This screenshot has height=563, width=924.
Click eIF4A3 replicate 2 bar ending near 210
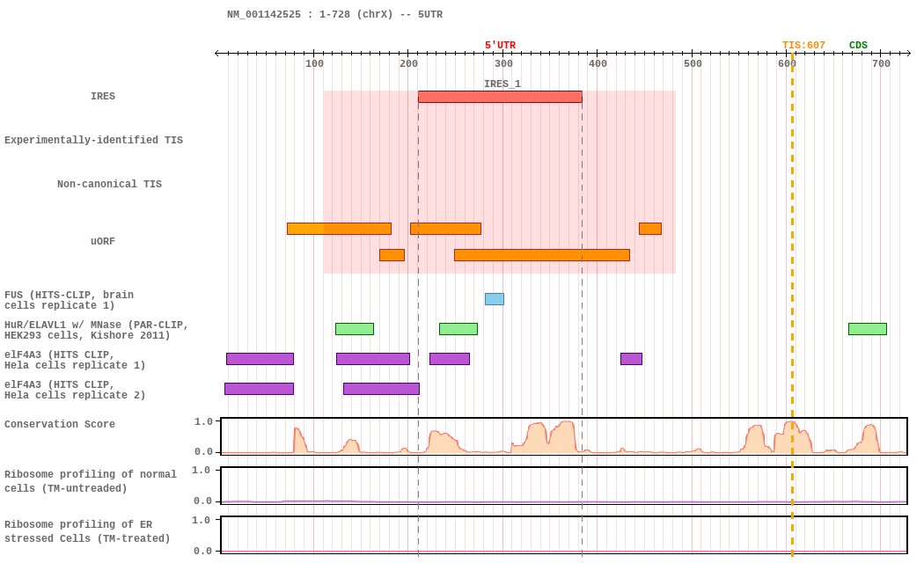[x=381, y=389]
